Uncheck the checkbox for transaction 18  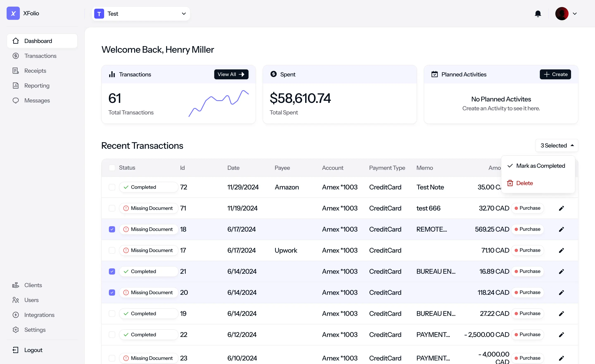(x=112, y=229)
